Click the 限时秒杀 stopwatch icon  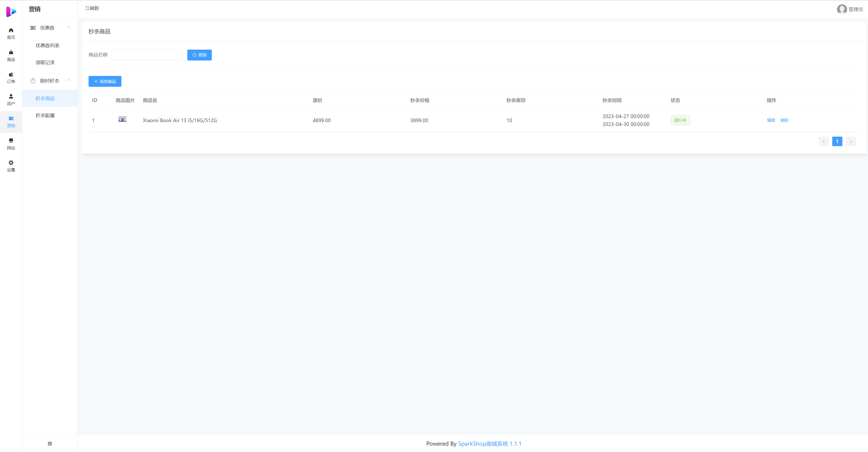click(x=33, y=81)
